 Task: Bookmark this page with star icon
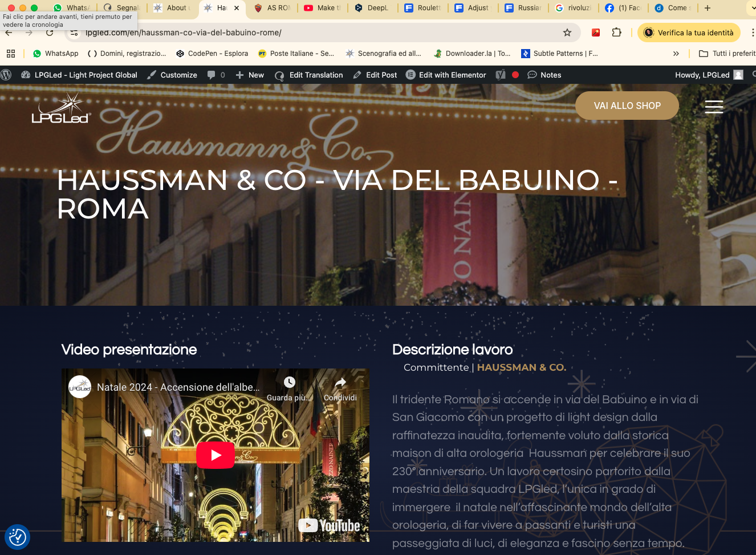click(567, 33)
